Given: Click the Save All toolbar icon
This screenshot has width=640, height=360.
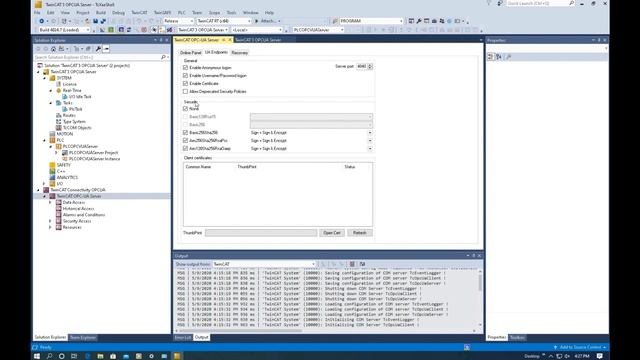Looking at the screenshot, I should click(x=103, y=21).
